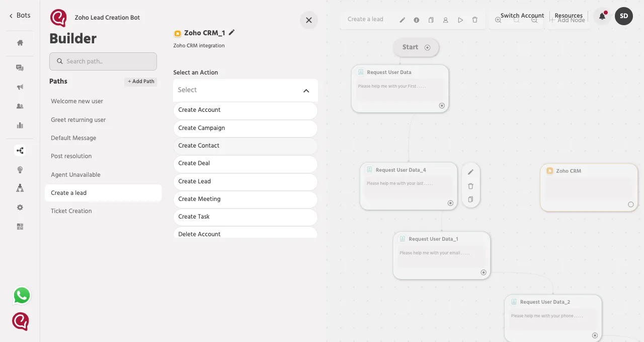Image resolution: width=644 pixels, height=342 pixels.
Task: Click the red chat logo at bottom left
Action: point(21,321)
